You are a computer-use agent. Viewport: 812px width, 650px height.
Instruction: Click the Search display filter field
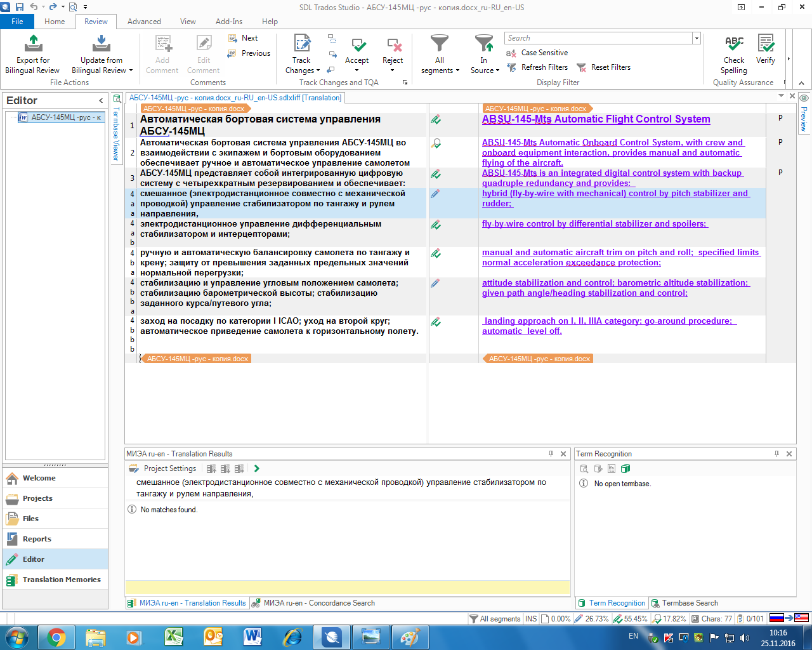[x=598, y=38]
